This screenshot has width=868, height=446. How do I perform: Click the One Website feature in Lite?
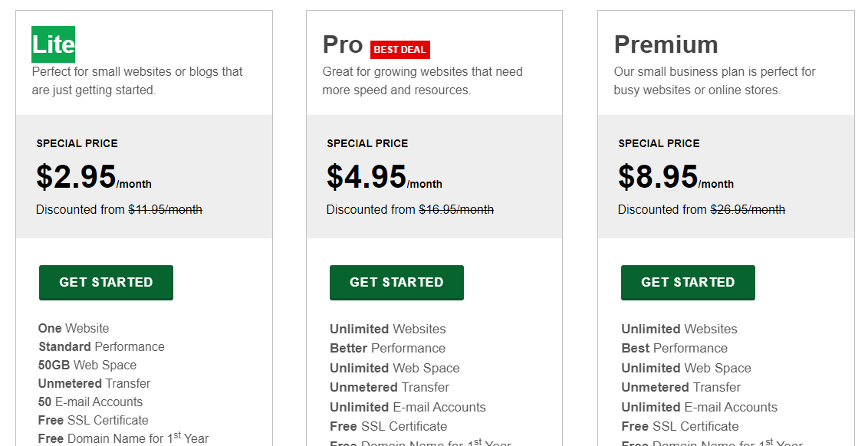74,329
